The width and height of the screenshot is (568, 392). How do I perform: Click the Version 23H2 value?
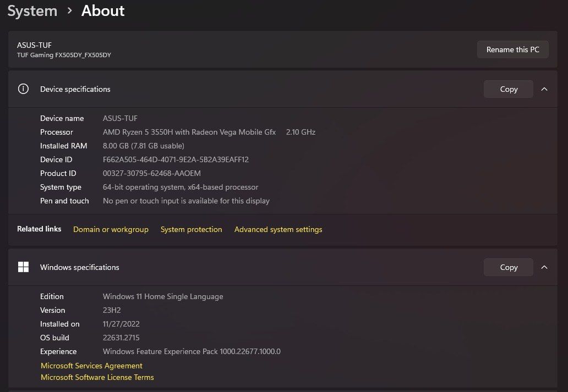pyautogui.click(x=112, y=310)
